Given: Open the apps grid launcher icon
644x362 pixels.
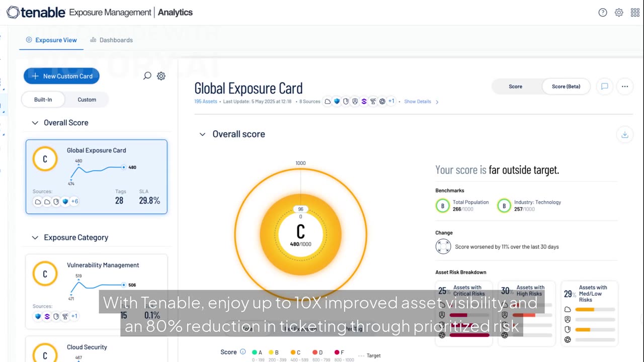Looking at the screenshot, I should [635, 13].
